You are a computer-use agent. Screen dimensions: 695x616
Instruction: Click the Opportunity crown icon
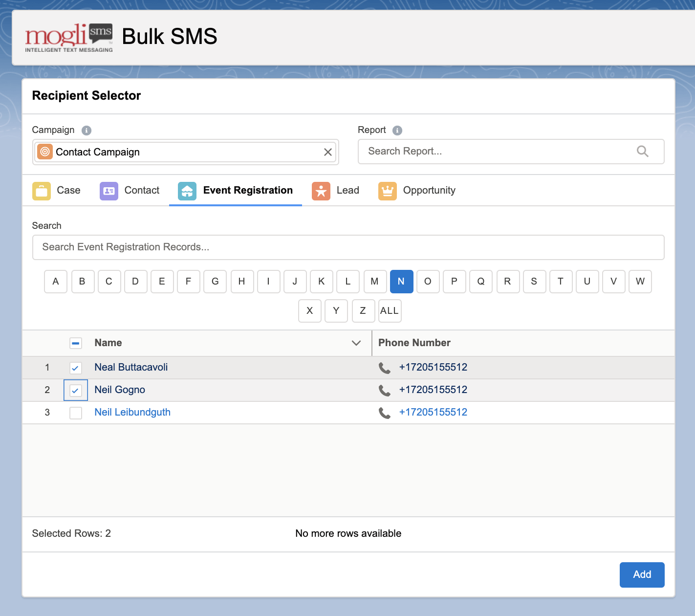388,191
